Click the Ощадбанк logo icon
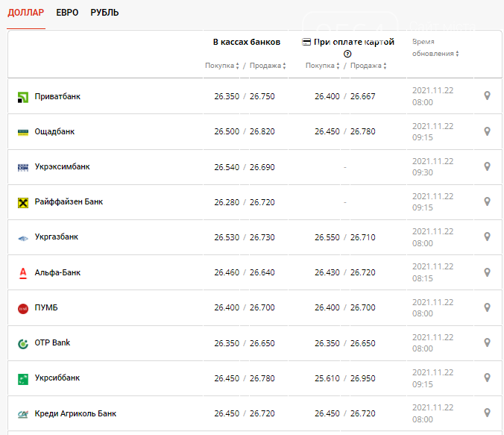This screenshot has width=504, height=435. pyautogui.click(x=23, y=132)
